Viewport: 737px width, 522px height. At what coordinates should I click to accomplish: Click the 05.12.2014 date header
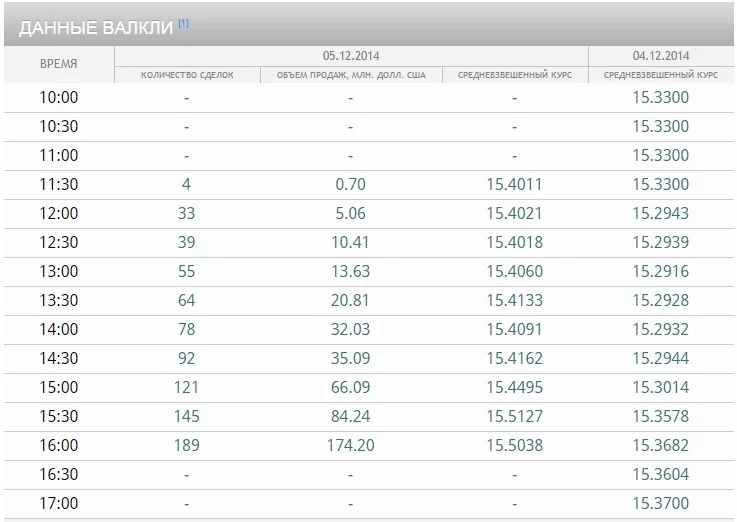click(351, 56)
